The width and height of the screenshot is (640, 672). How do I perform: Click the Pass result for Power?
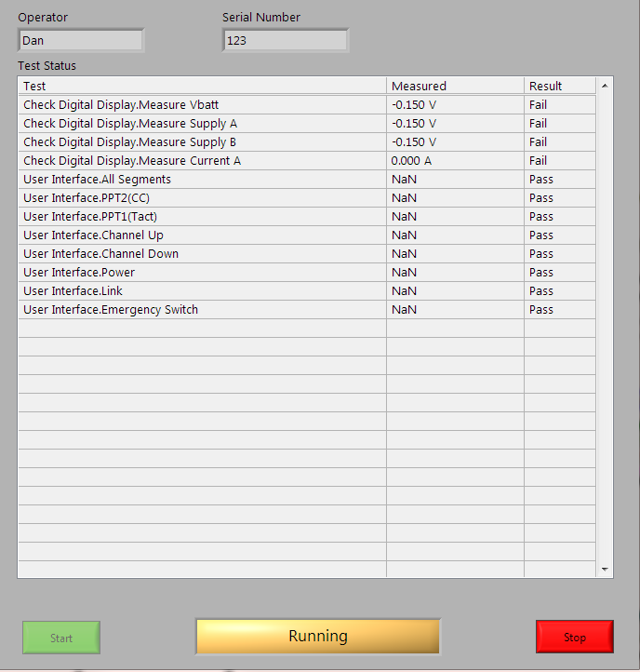[541, 273]
